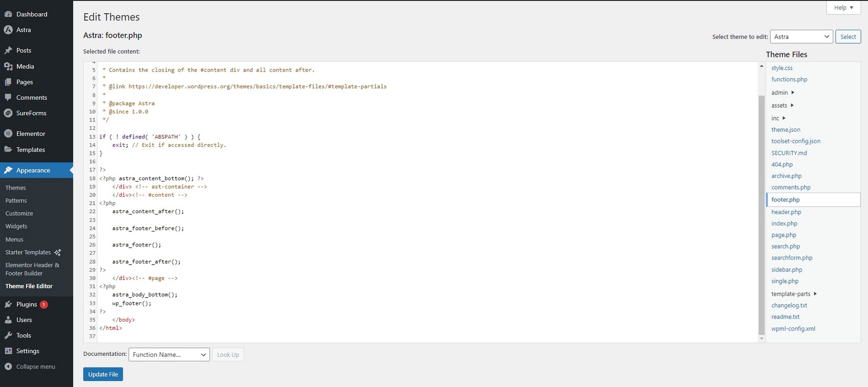Open the Help dropdown tab
The width and height of the screenshot is (868, 387).
coord(844,8)
